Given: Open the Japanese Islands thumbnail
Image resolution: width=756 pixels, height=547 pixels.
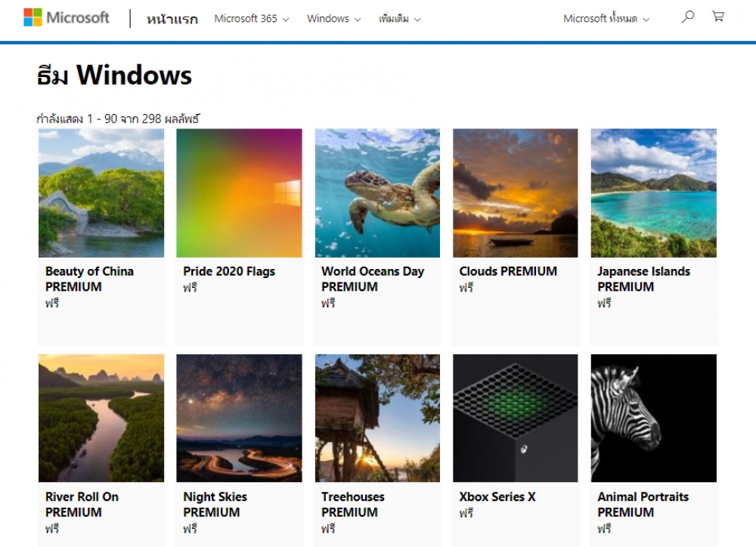Looking at the screenshot, I should point(654,193).
